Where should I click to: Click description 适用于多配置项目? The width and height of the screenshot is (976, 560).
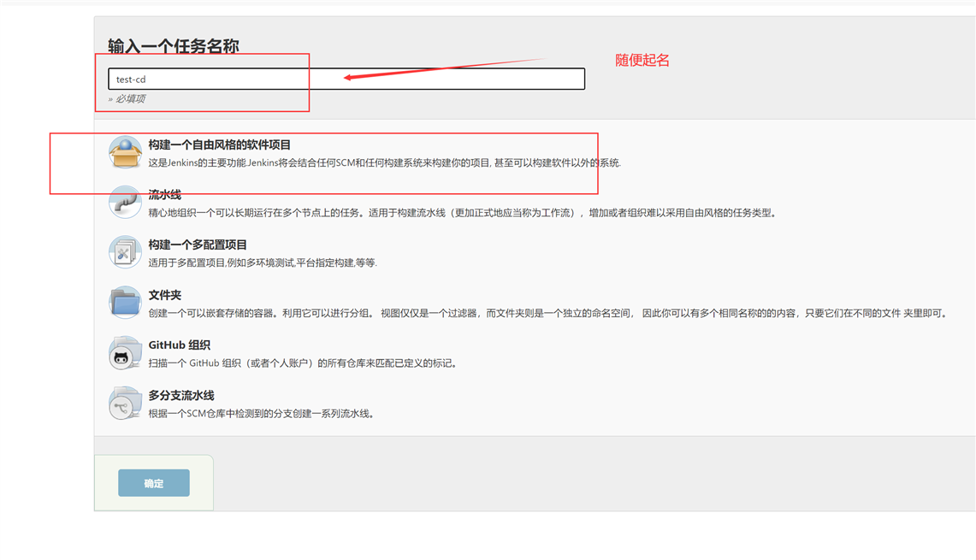(263, 262)
